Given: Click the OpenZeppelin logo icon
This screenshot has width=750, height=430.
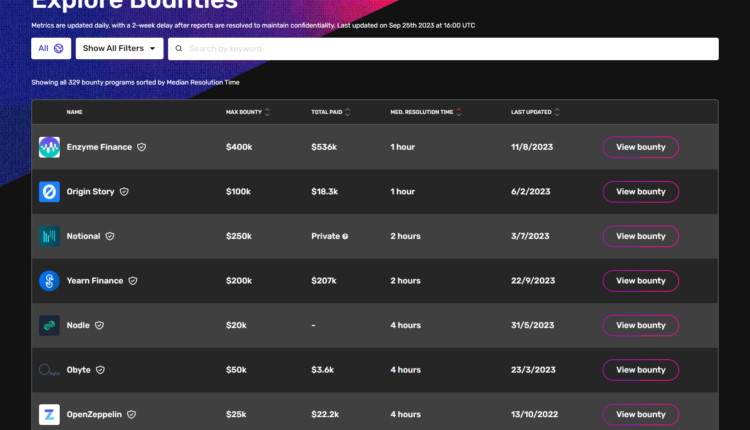Looking at the screenshot, I should pyautogui.click(x=49, y=414).
